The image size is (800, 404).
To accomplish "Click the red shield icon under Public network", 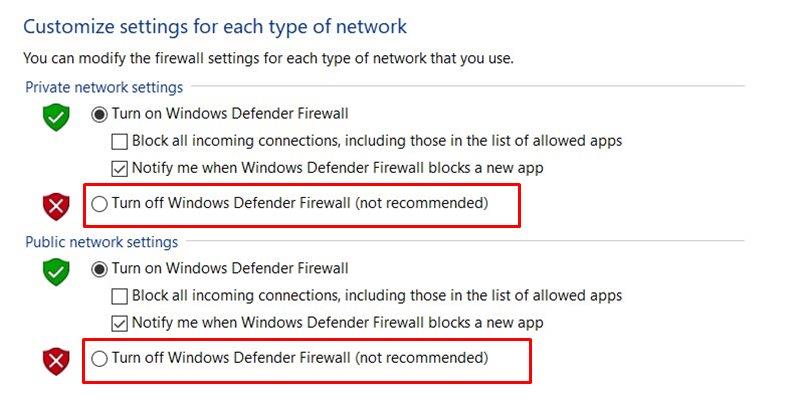I will (x=56, y=361).
